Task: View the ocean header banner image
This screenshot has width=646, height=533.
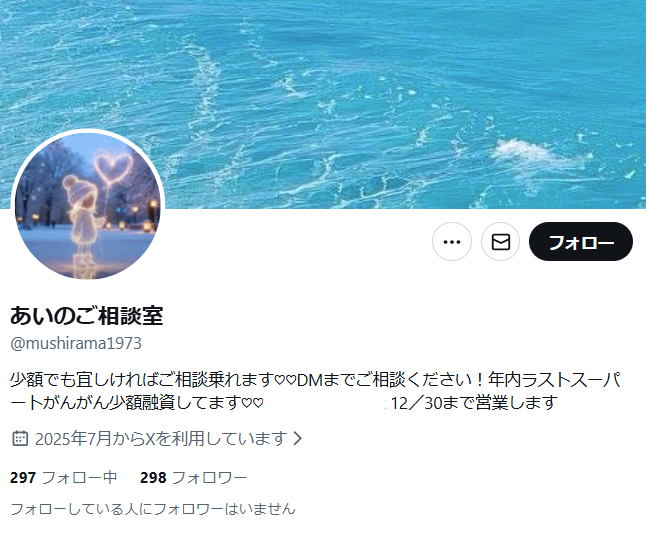Action: coord(323,104)
